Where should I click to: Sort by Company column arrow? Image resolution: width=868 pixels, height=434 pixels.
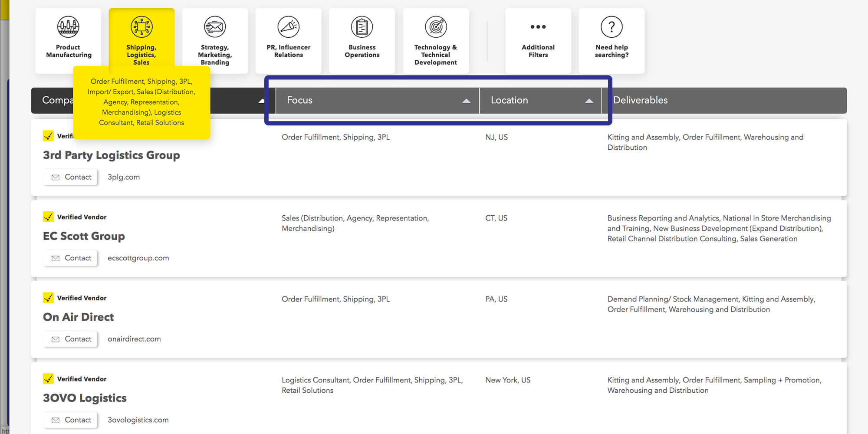261,101
